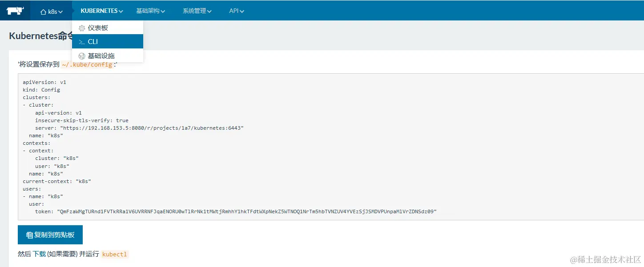Click the Kubernetes命令 page heading
This screenshot has width=644, height=267.
pos(40,36)
